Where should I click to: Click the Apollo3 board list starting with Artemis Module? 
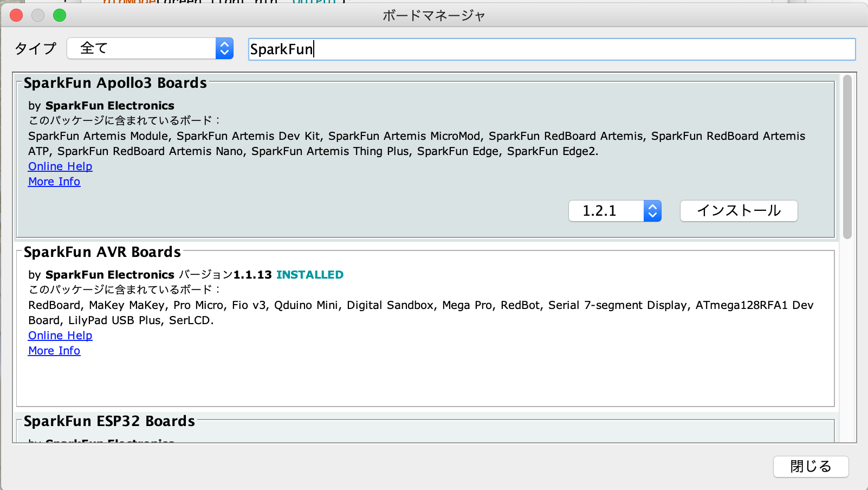(x=417, y=144)
